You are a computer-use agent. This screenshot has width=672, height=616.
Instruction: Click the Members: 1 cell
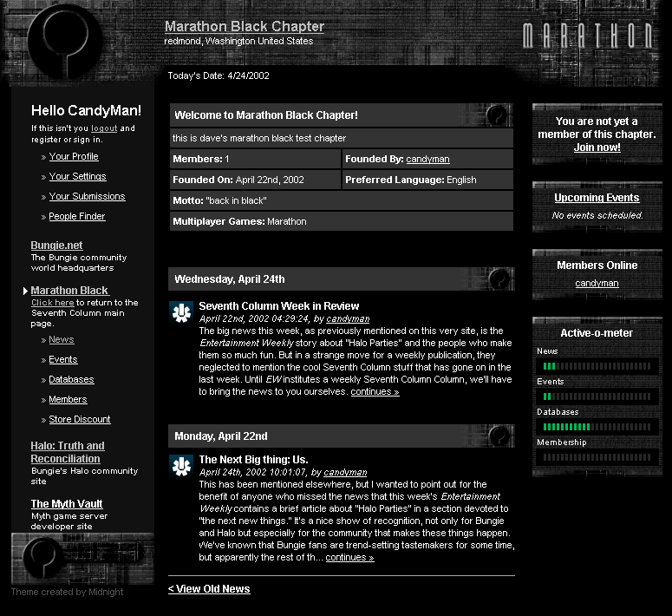(255, 159)
